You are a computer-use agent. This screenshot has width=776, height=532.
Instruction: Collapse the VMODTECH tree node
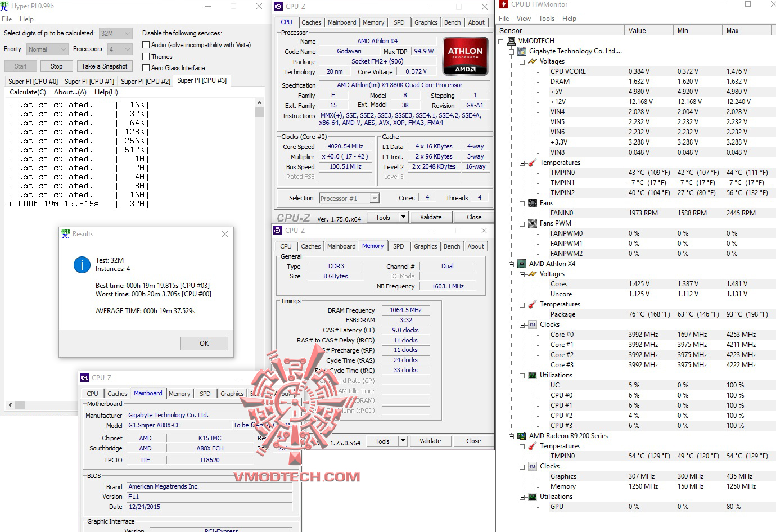(x=501, y=41)
